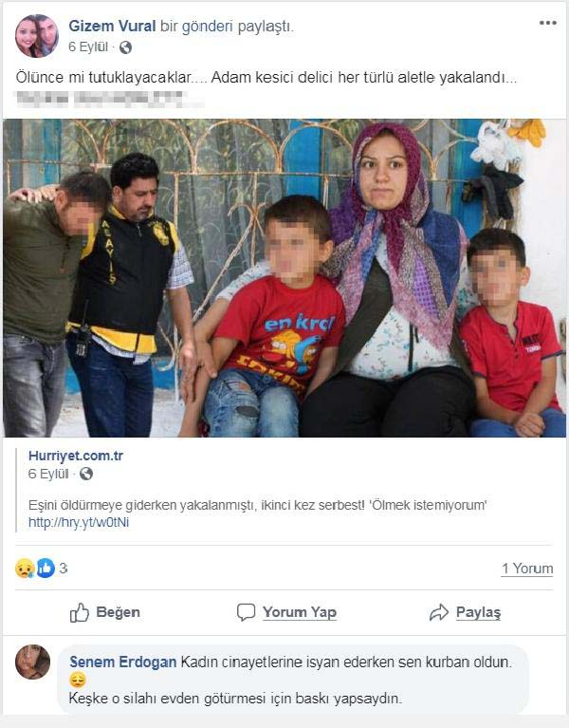Click Gizem Vural's profile picture
The height and width of the screenshot is (728, 569).
[x=37, y=36]
